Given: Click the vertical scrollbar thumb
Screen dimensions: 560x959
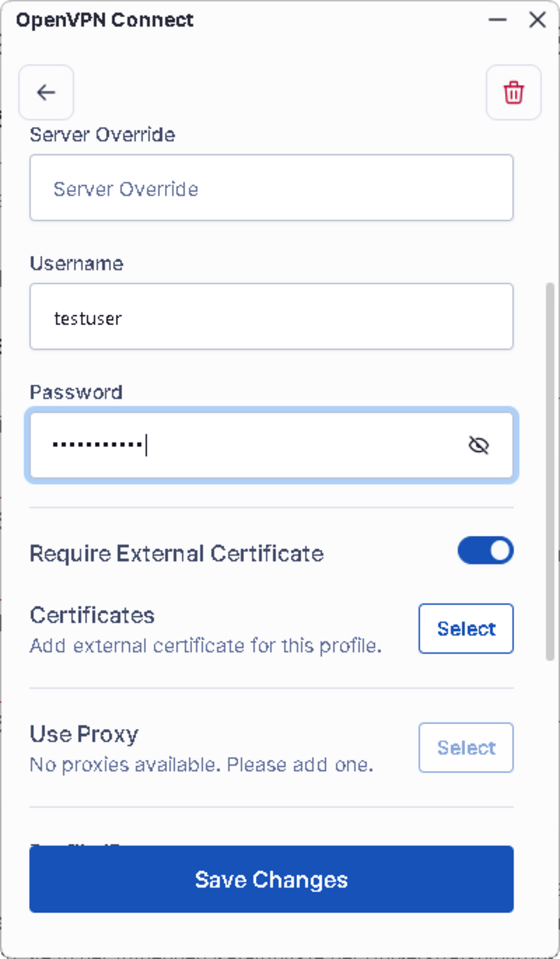Looking at the screenshot, I should pyautogui.click(x=550, y=471).
